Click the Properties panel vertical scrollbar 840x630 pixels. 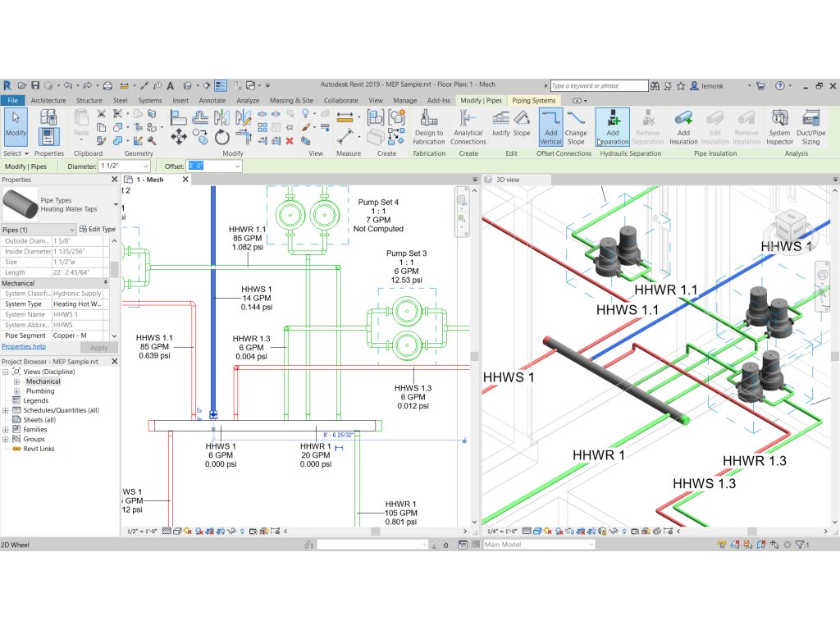point(114,269)
